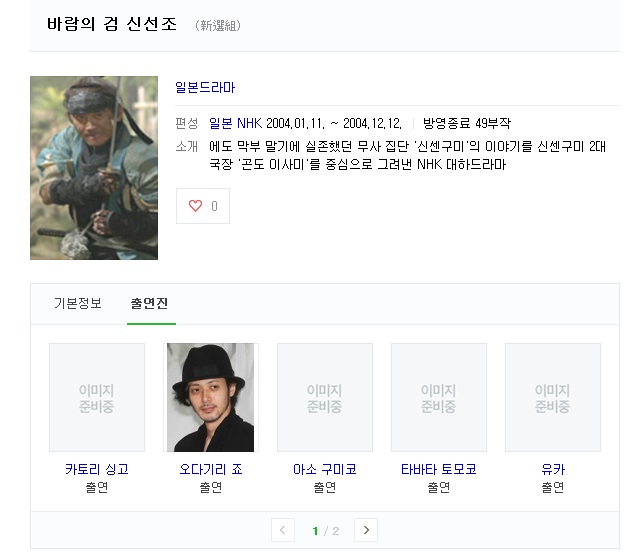Screen dimensions: 633x558
Task: Go to previous cast page arrow
Action: (x=283, y=530)
